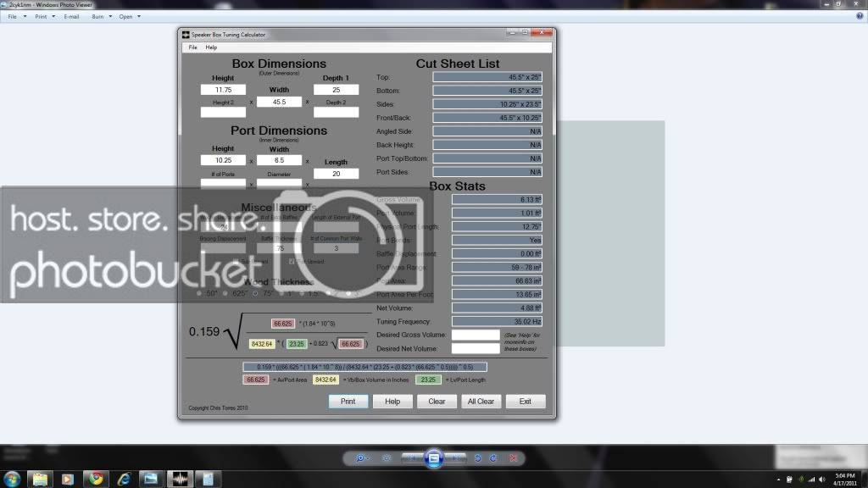This screenshot has height=488, width=868.
Task: Show hidden system tray icons
Action: 778,480
